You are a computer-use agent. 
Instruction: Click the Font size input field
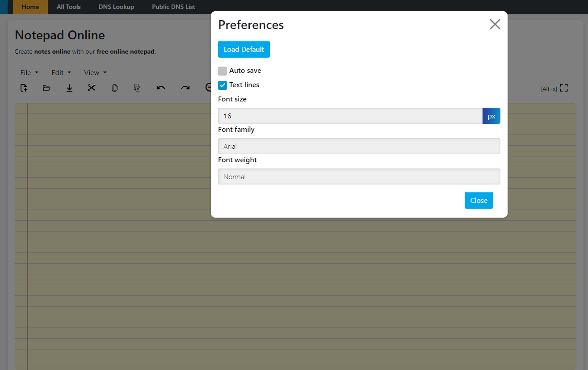350,116
